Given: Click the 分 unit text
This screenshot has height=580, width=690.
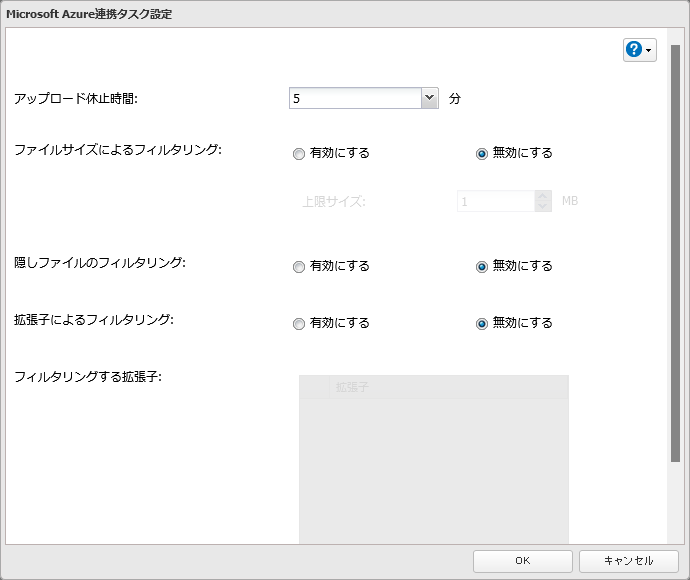Looking at the screenshot, I should coord(455,99).
